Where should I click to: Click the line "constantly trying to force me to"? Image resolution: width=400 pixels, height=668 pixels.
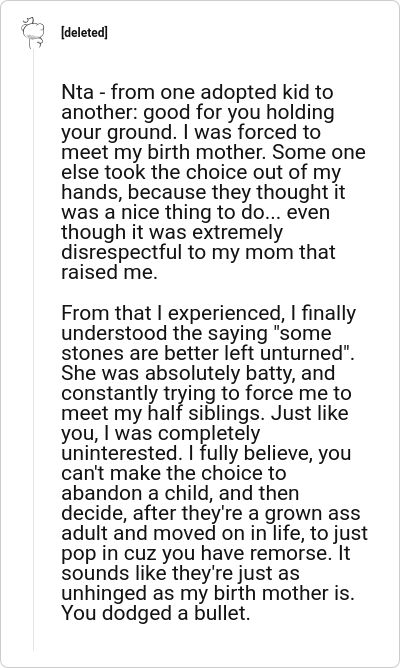[206, 393]
